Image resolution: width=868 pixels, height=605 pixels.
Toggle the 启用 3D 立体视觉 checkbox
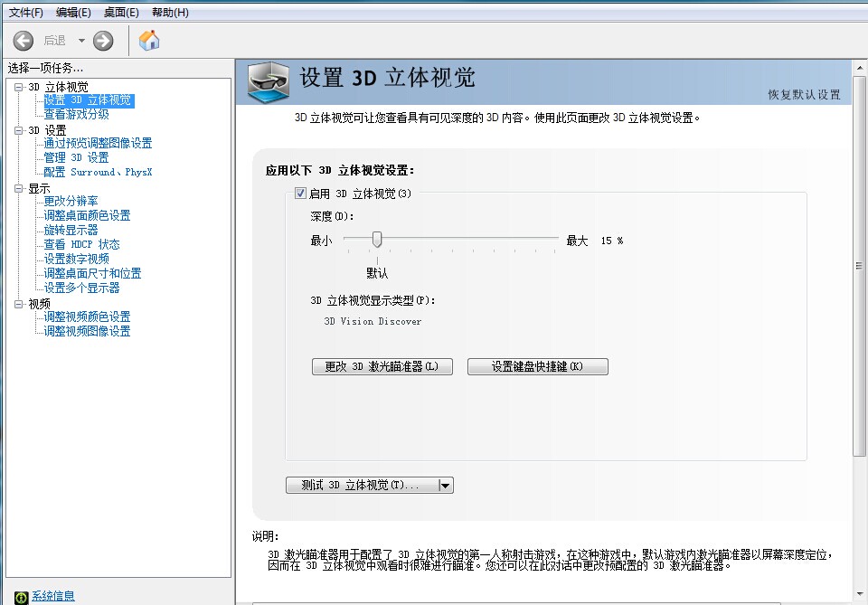pyautogui.click(x=301, y=193)
